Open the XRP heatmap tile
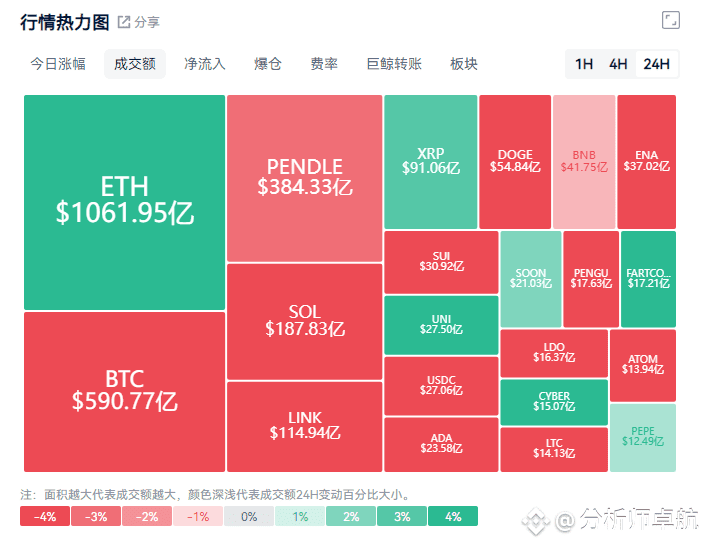Viewport: 707px width, 547px height. 431,162
